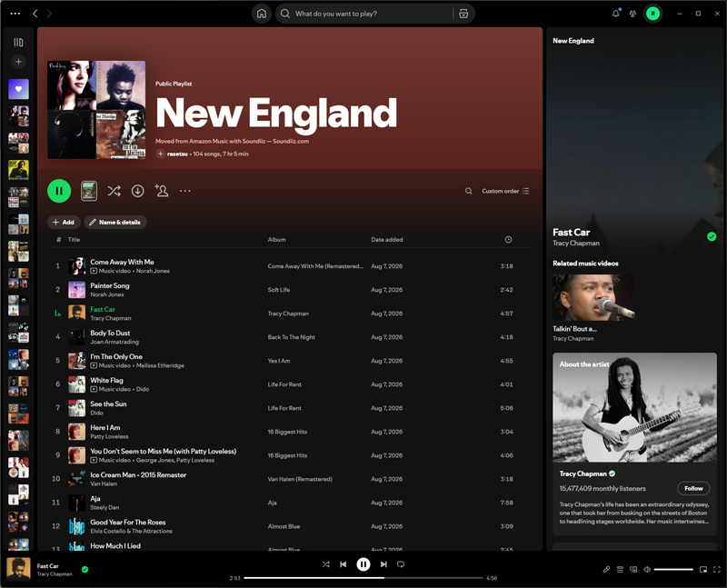The image size is (727, 588).
Task: Seek within the song progress bar
Action: pos(363,578)
